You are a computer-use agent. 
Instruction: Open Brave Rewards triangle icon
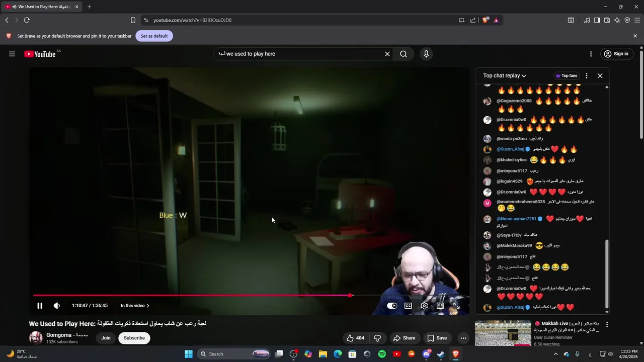pyautogui.click(x=496, y=20)
